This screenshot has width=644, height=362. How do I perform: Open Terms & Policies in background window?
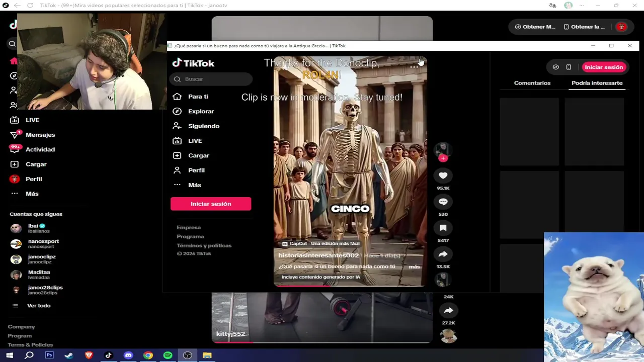[30, 345]
